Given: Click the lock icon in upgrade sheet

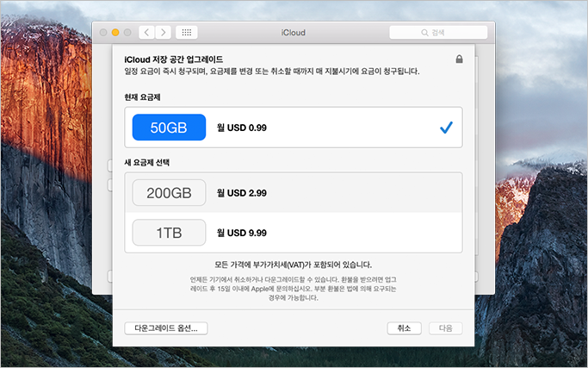Looking at the screenshot, I should pos(459,59).
